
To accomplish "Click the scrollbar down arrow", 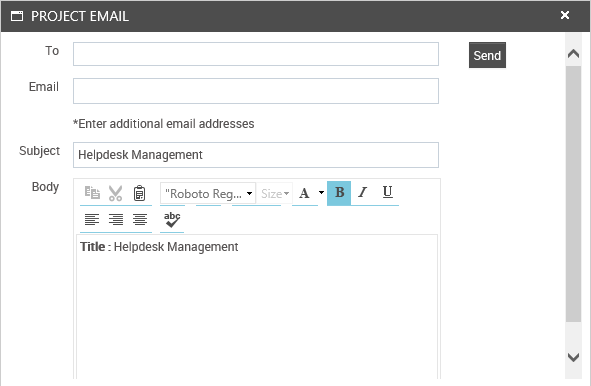I will coord(573,357).
